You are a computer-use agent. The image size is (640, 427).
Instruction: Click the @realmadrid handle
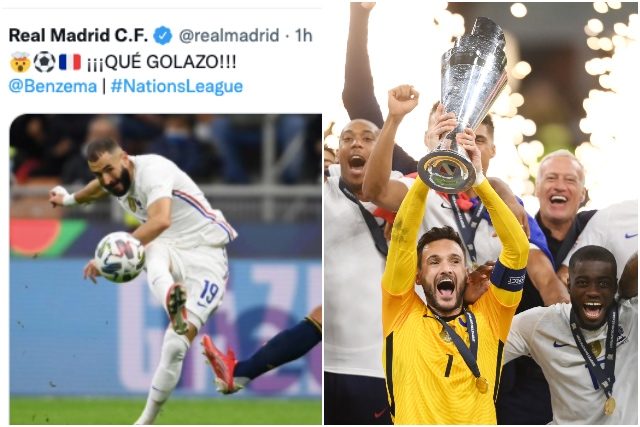coord(229,36)
